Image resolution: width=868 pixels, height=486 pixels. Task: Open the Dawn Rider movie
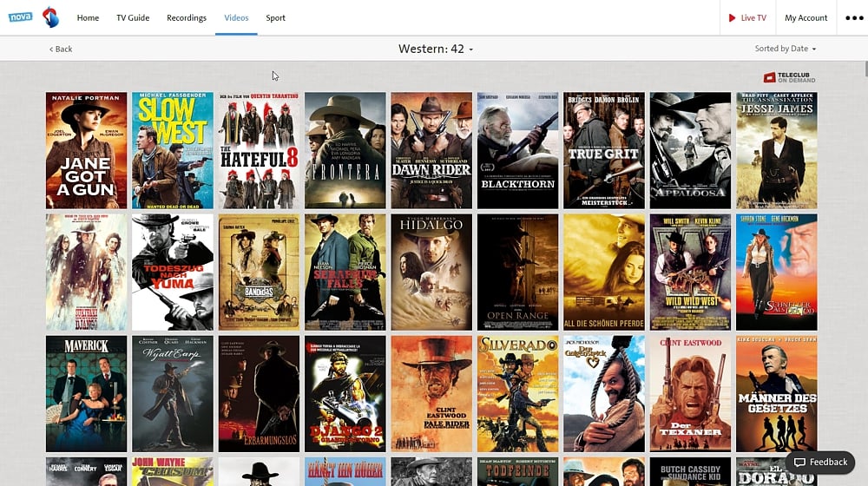(x=431, y=150)
